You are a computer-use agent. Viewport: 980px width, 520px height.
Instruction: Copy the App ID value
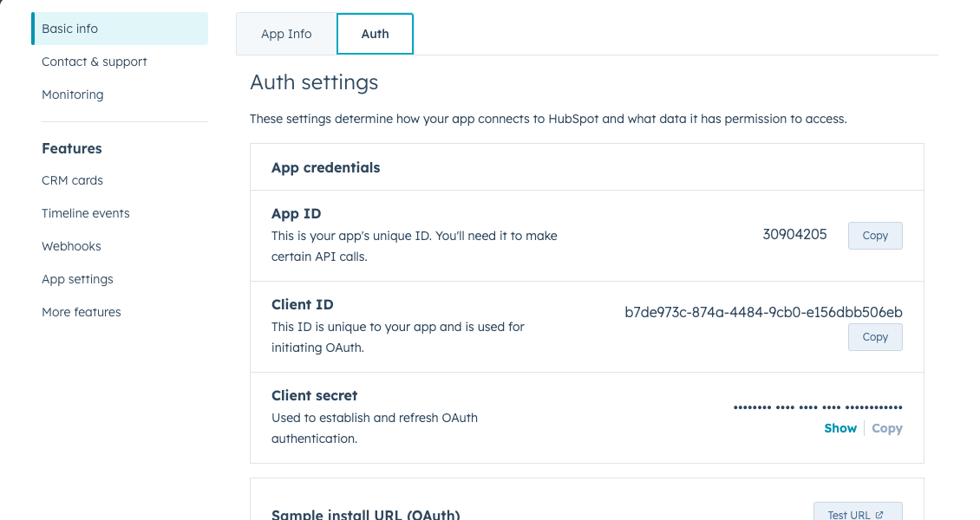(875, 236)
